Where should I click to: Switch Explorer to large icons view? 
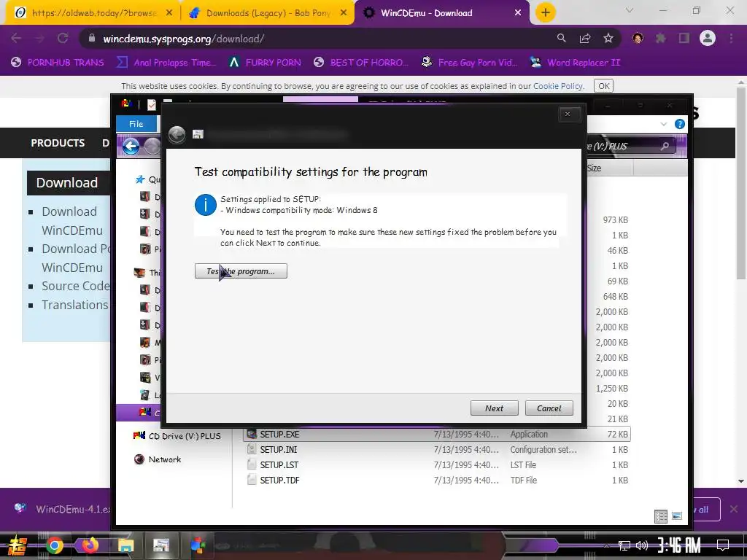pyautogui.click(x=677, y=516)
